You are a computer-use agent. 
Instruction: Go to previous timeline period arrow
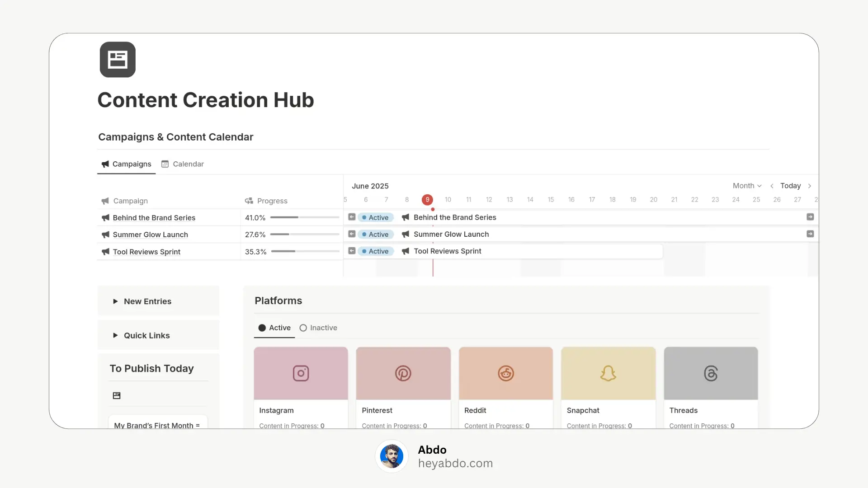[x=772, y=186]
